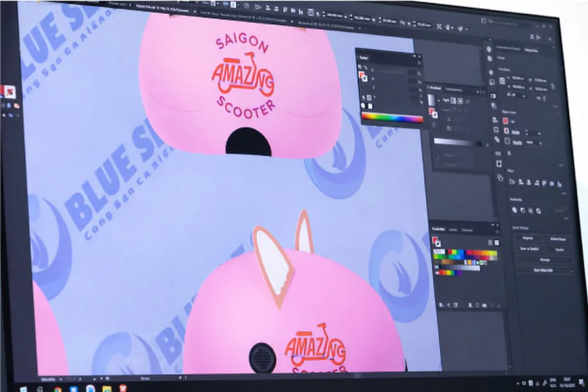Open the fx effects icon in Appearance

click(x=510, y=153)
